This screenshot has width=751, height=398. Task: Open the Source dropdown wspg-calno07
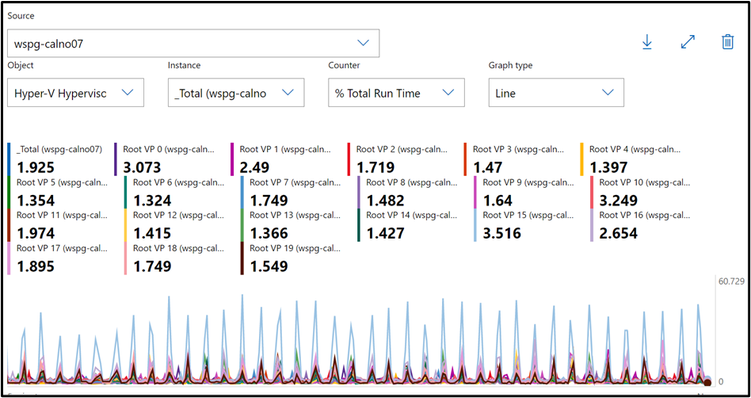tap(193, 44)
